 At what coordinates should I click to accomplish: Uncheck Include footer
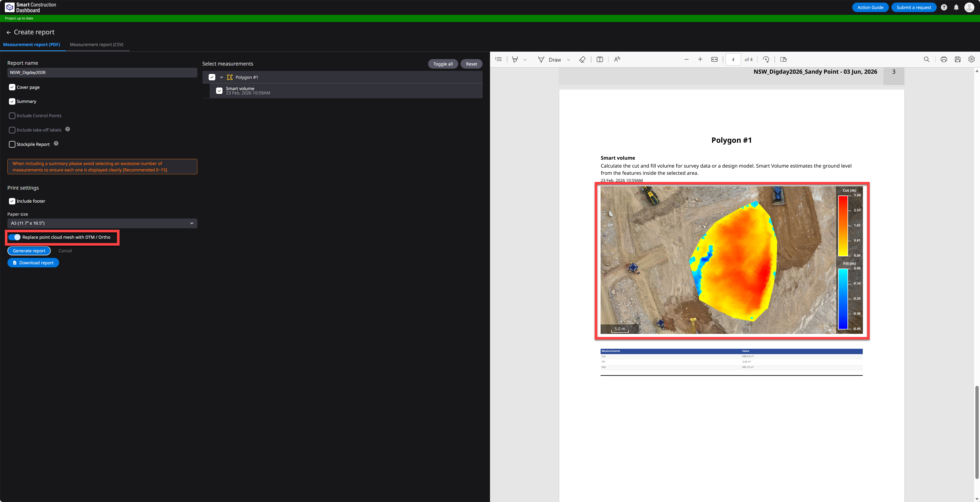[x=12, y=201]
